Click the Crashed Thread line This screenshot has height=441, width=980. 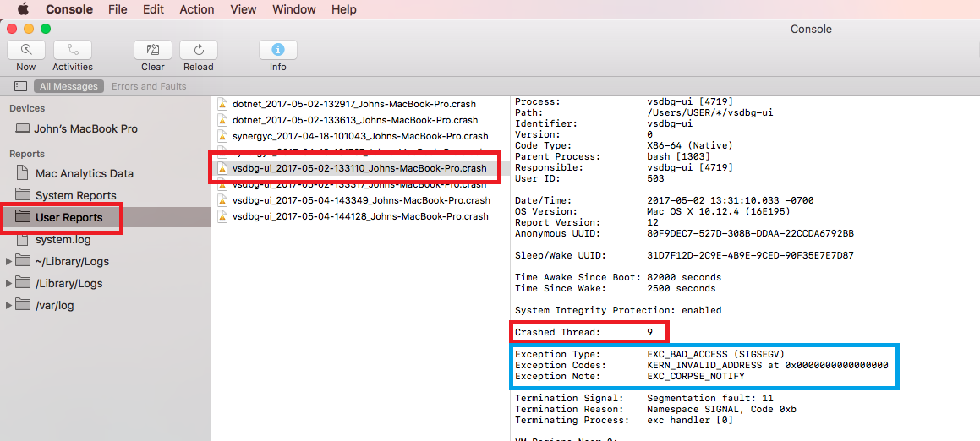coord(583,332)
